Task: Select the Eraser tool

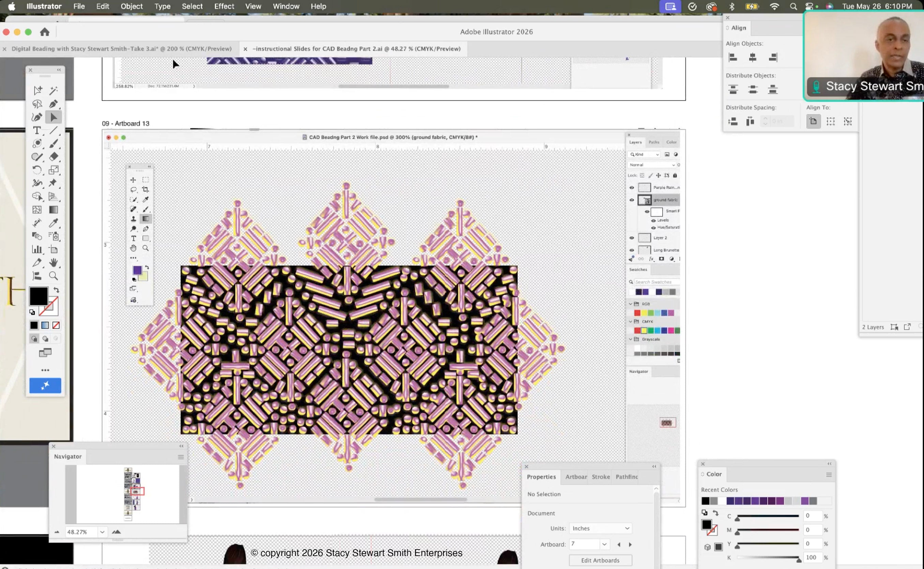Action: 54,157
